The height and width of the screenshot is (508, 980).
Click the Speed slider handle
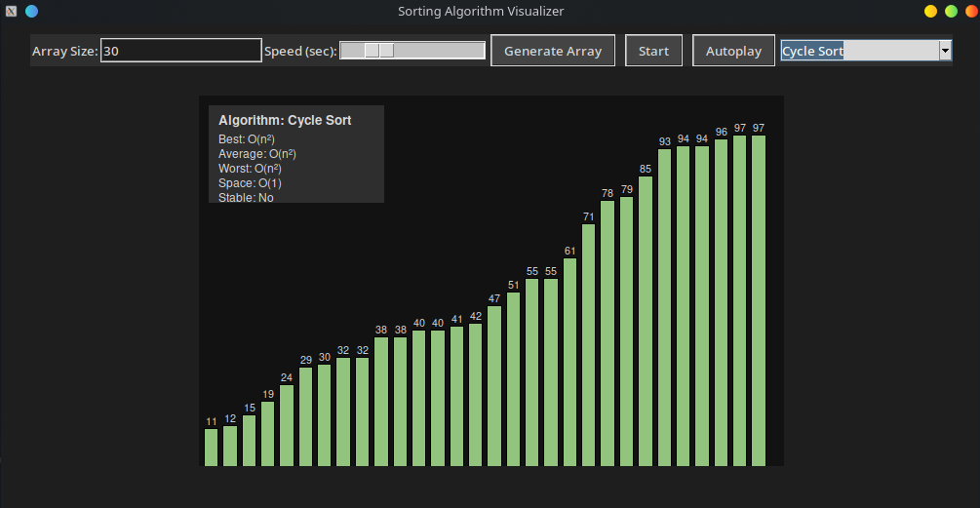point(379,51)
